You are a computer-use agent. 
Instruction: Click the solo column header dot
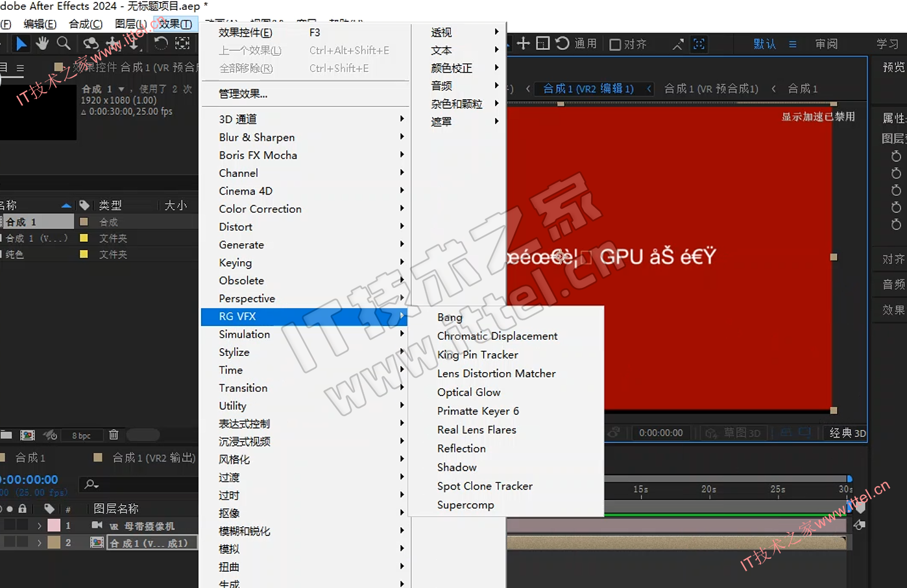click(x=10, y=509)
